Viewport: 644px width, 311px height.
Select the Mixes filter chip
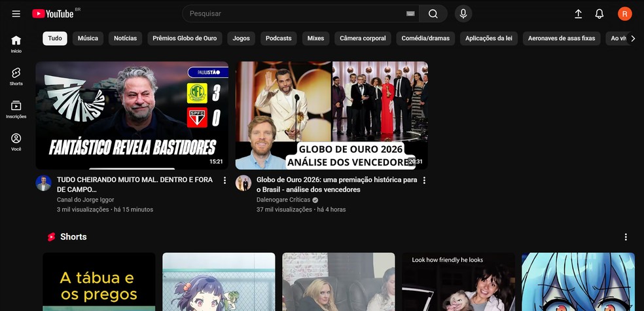coord(316,38)
